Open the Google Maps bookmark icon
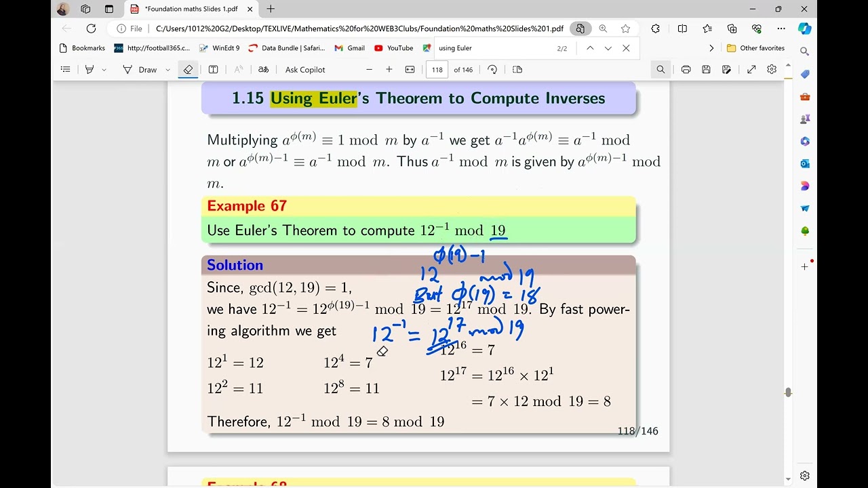Image resolution: width=868 pixels, height=488 pixels. pos(427,48)
